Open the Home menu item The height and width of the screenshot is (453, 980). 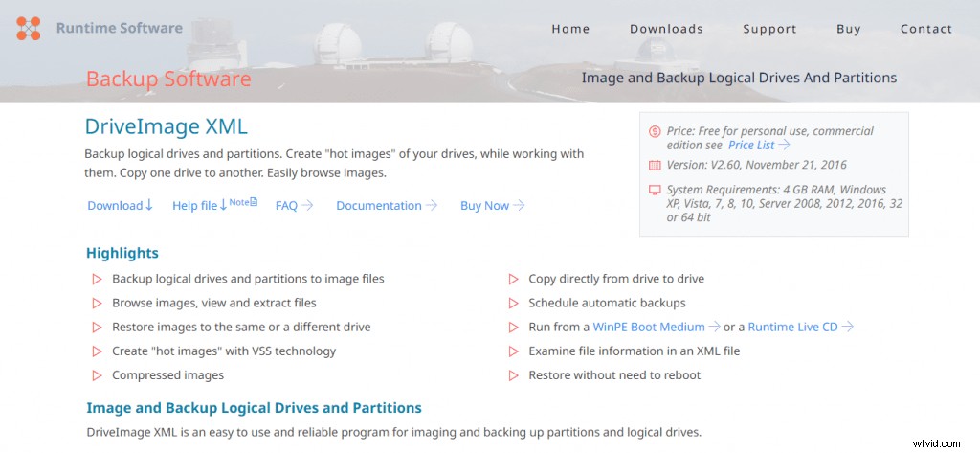(570, 29)
